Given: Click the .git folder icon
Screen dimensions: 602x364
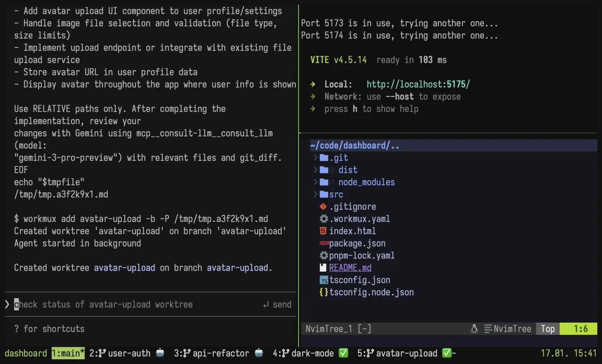Looking at the screenshot, I should [x=324, y=158].
